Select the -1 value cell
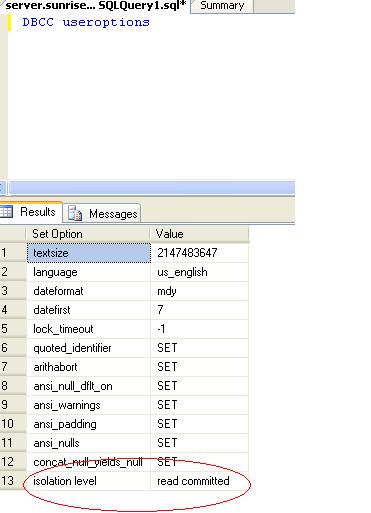The image size is (371, 513). point(200,329)
